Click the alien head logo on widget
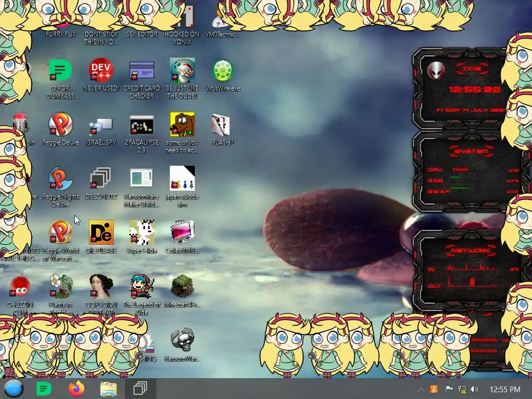This screenshot has width=532, height=399. [x=436, y=70]
